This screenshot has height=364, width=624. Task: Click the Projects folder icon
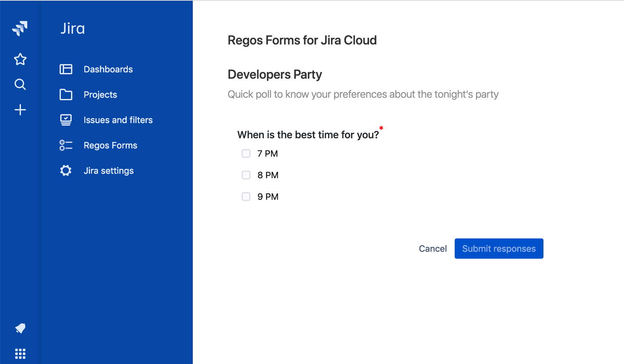[x=66, y=95]
